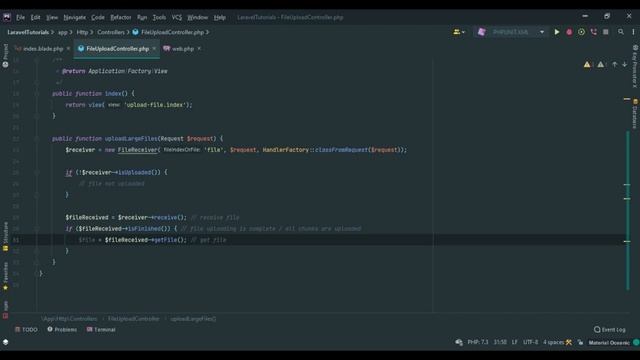This screenshot has height=360, width=640.
Task: Run the current configuration with green play icon
Action: (557, 32)
